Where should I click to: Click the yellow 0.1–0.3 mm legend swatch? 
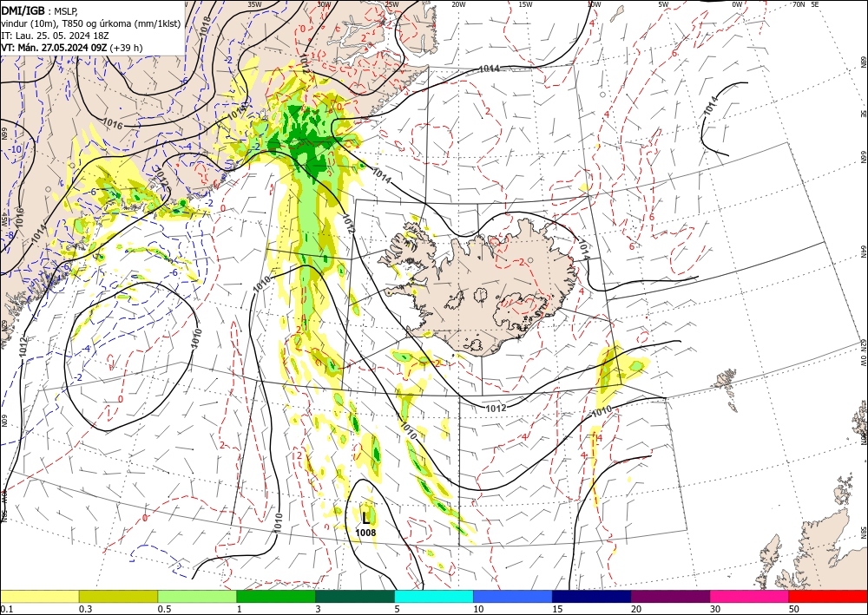tap(39, 596)
